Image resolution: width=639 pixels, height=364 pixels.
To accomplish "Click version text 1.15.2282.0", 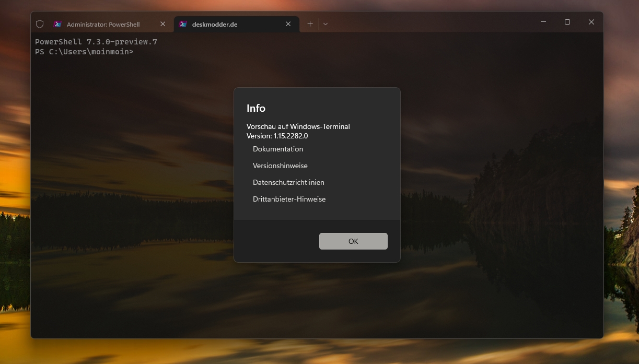I will pos(291,136).
